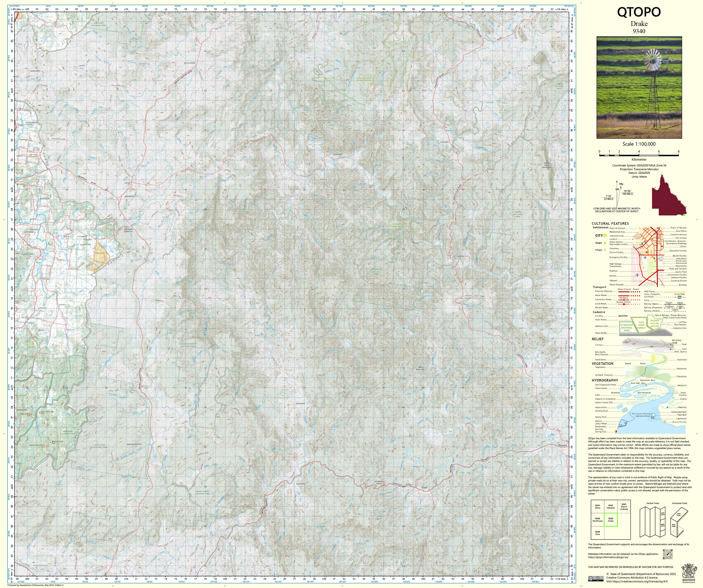The image size is (703, 588).
Task: Click the Vertical Folds diagram
Action: [x=652, y=522]
